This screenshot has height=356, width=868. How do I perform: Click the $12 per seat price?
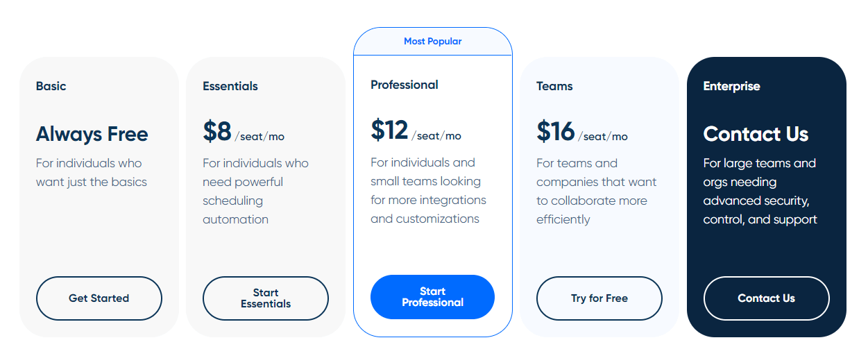[x=415, y=130]
